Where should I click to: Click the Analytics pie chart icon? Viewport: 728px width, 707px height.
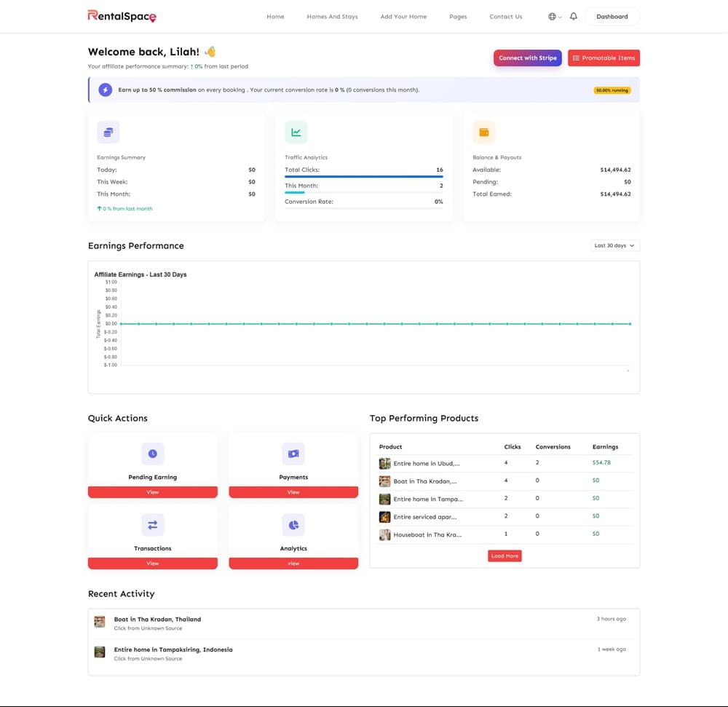(293, 525)
